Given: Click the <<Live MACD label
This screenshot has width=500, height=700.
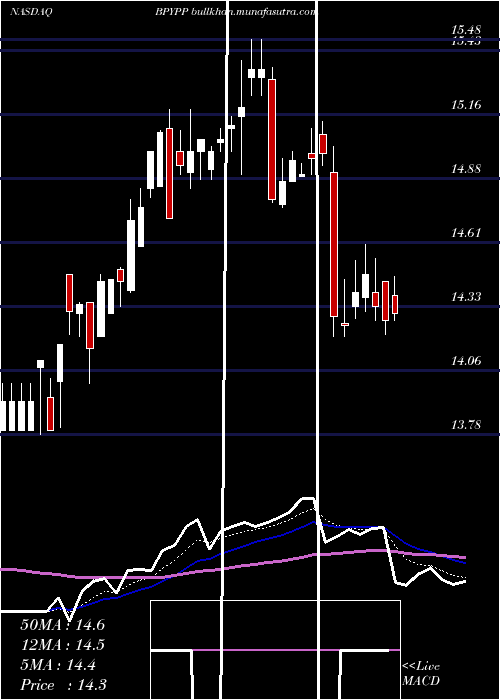Looking at the screenshot, I should click(x=421, y=673).
